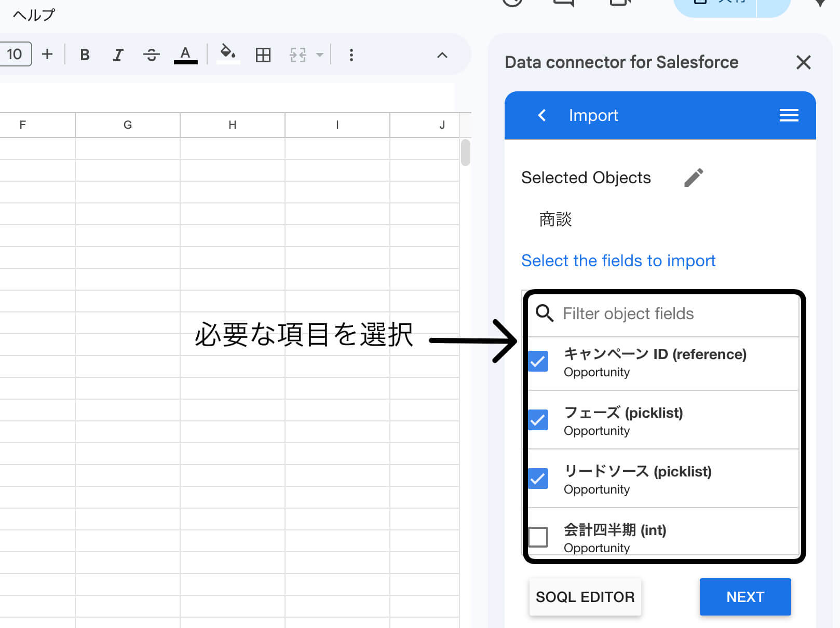Open the more toolbar options menu
This screenshot has height=628, width=840.
(x=351, y=54)
